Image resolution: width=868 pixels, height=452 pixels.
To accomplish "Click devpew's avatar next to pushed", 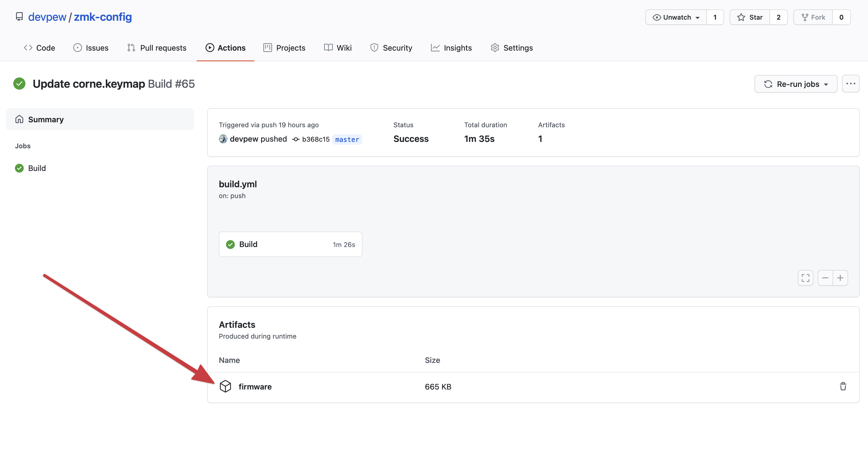I will coord(223,139).
